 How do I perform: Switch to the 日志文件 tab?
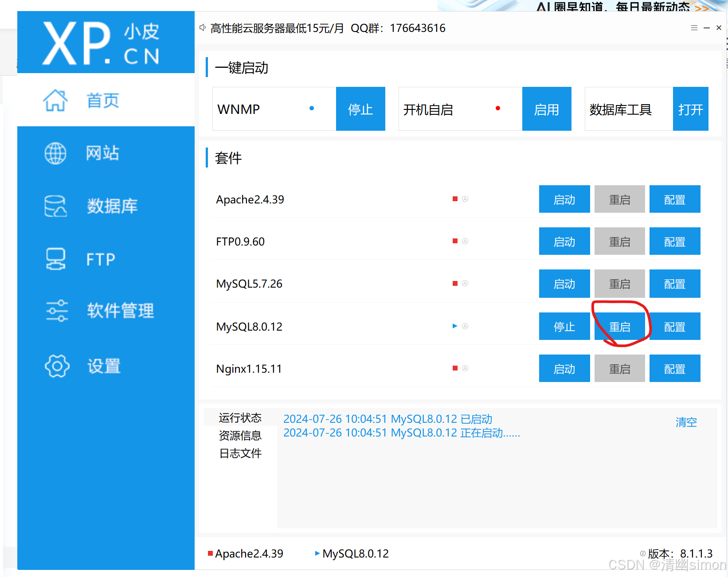tap(240, 453)
